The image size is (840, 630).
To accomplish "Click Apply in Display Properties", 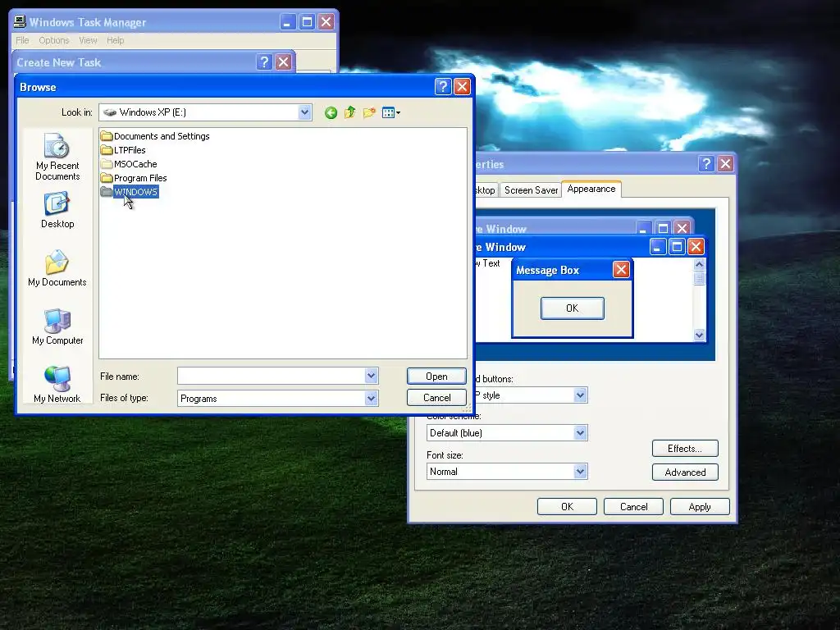I will 700,507.
